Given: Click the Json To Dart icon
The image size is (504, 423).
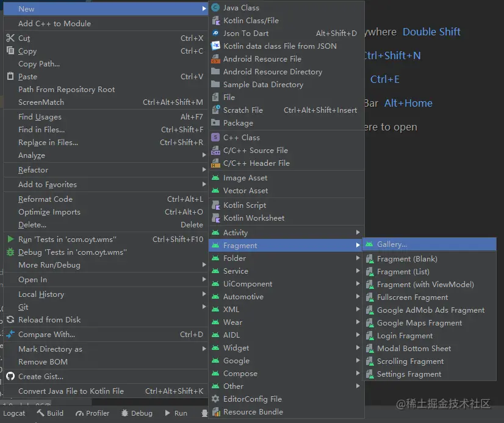Looking at the screenshot, I should [215, 33].
